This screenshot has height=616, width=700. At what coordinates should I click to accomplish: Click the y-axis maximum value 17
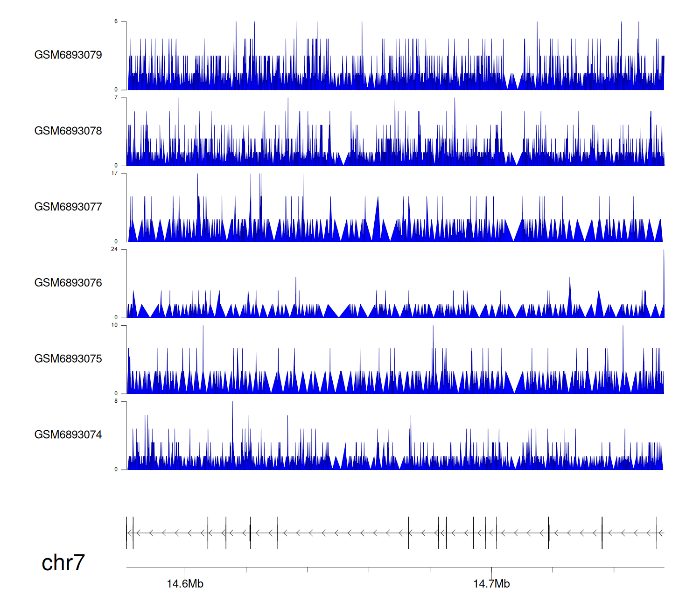114,173
